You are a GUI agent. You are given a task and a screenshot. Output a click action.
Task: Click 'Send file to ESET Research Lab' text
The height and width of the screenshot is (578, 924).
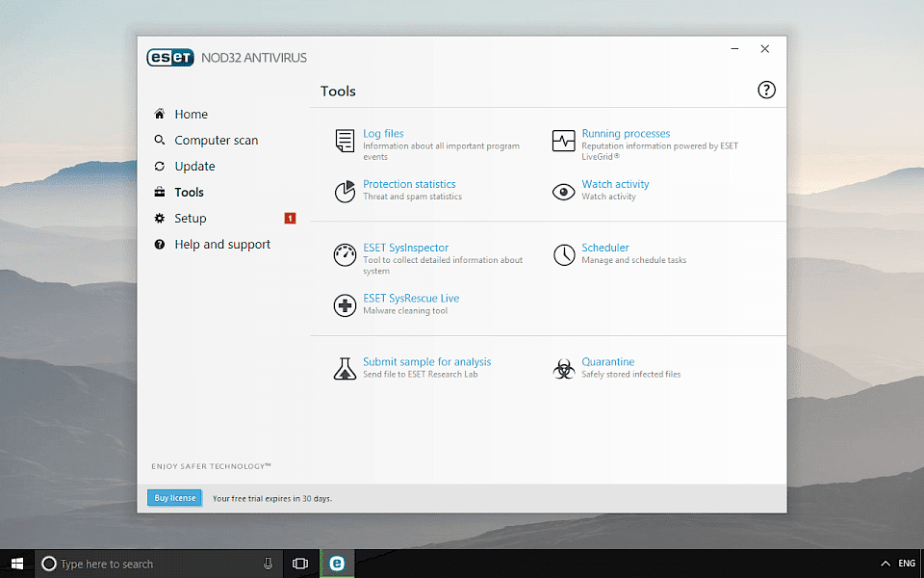pyautogui.click(x=421, y=374)
